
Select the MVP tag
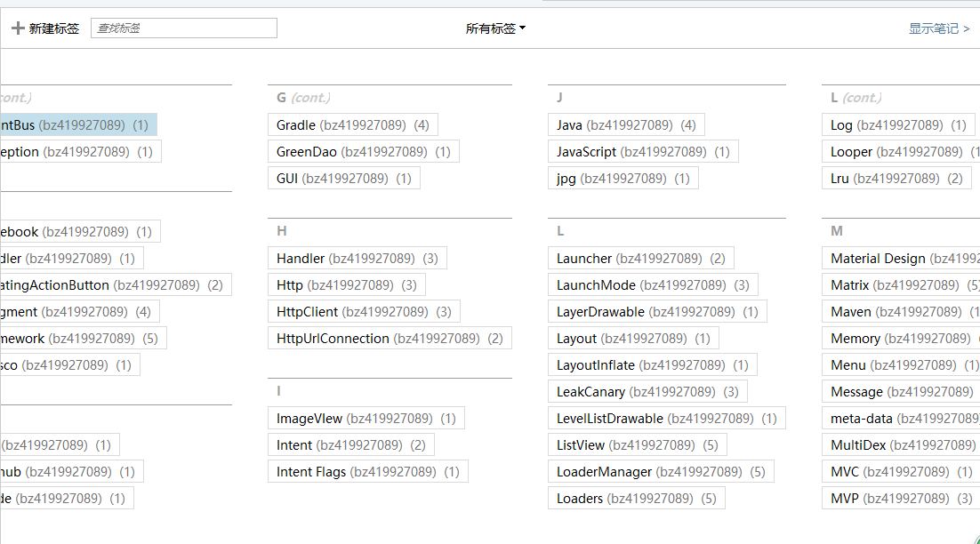pyautogui.click(x=901, y=499)
